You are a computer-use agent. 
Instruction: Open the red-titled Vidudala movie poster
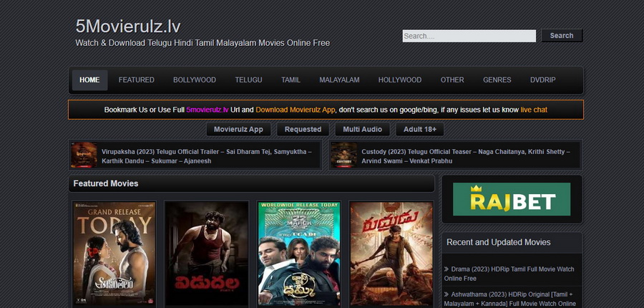[207, 254]
